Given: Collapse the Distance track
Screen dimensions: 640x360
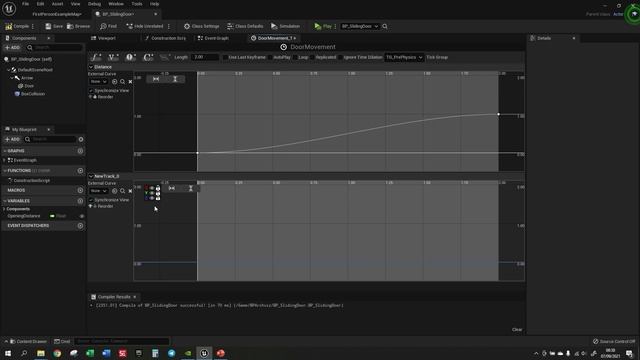Looking at the screenshot, I should click(x=91, y=67).
